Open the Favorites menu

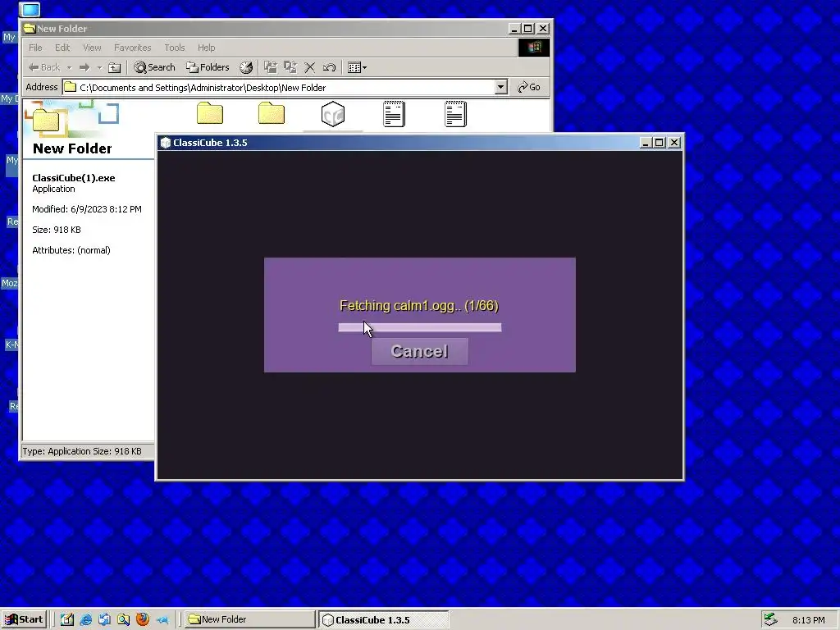pos(132,48)
